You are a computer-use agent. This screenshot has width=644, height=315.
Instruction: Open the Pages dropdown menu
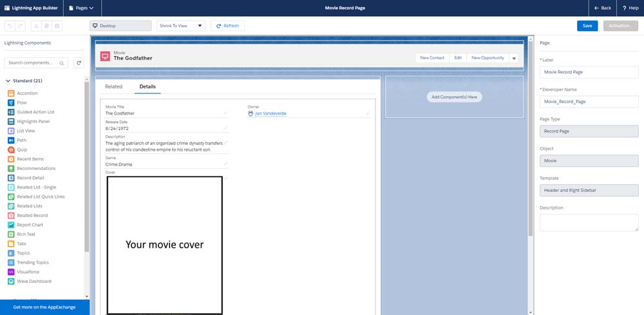(81, 8)
